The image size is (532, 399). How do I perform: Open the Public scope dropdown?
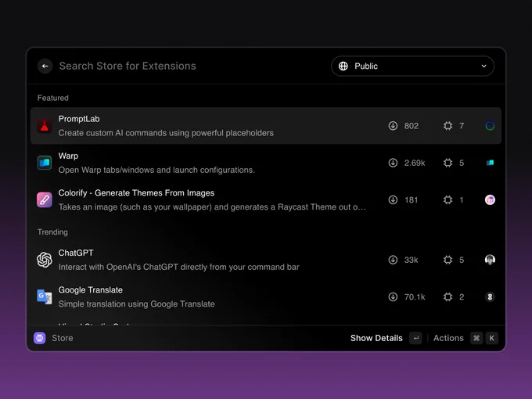point(412,66)
